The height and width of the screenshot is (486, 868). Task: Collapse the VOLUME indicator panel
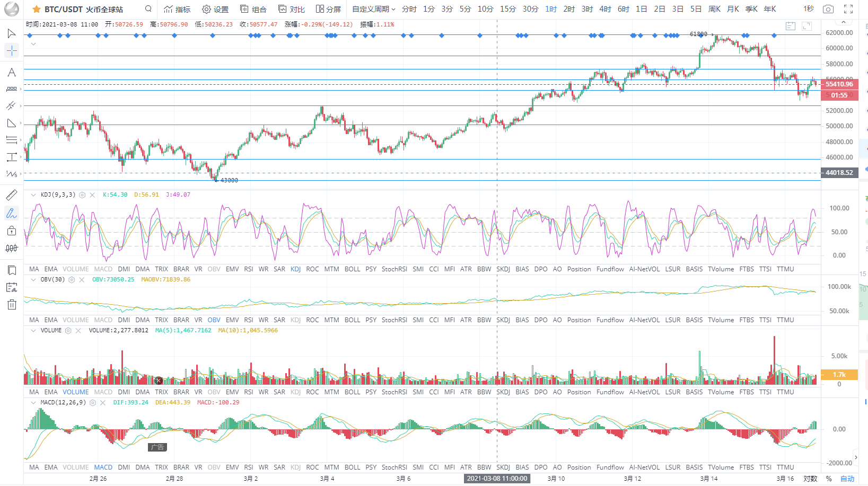tap(34, 330)
